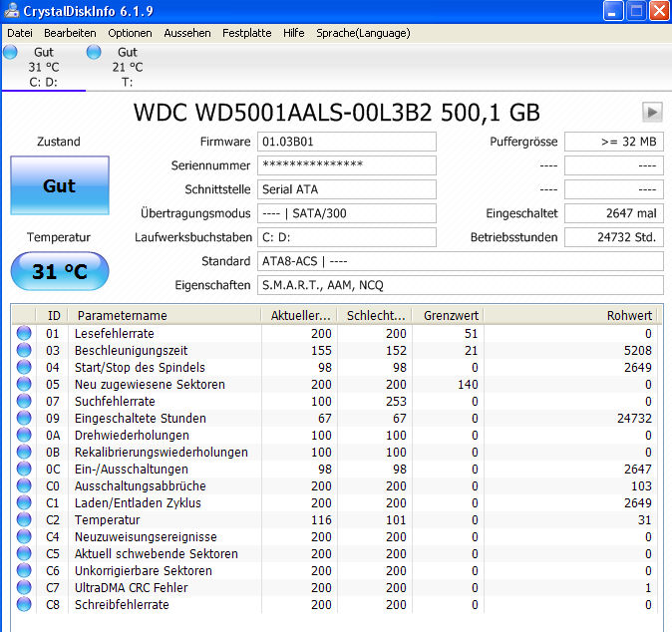672x632 pixels.
Task: Open the Optionen menu
Action: tap(130, 33)
